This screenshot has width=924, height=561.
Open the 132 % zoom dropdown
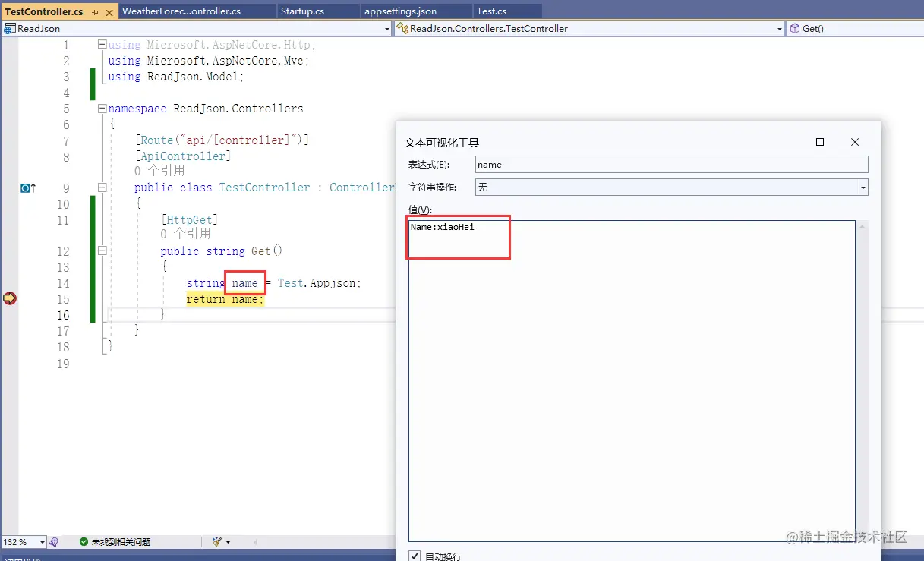pyautogui.click(x=42, y=542)
